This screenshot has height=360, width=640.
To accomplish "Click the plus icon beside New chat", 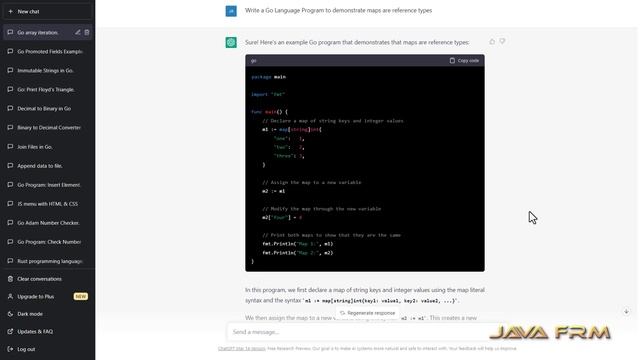I will (11, 12).
